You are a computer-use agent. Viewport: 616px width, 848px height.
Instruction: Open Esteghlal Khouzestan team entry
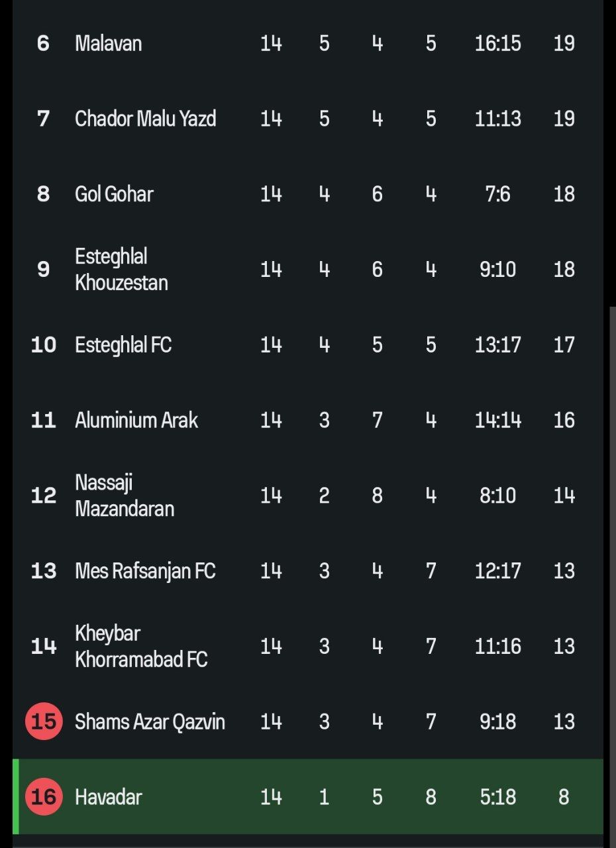tap(122, 269)
